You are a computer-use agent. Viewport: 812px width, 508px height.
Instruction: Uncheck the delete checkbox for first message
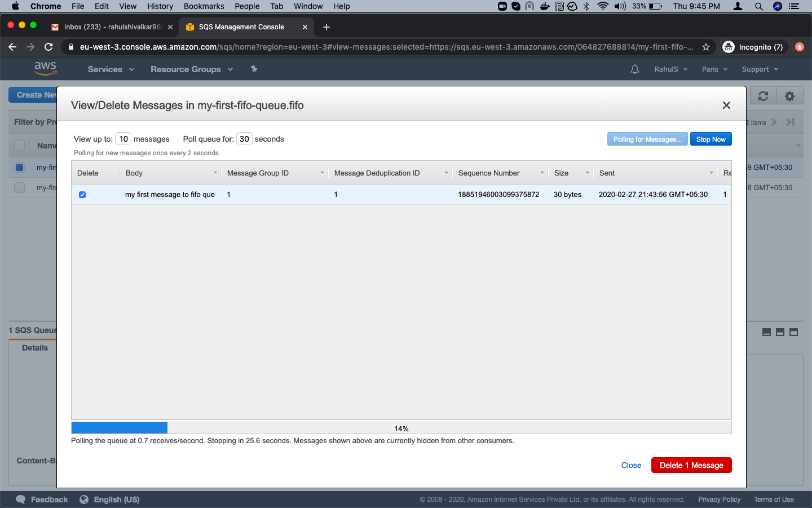82,195
